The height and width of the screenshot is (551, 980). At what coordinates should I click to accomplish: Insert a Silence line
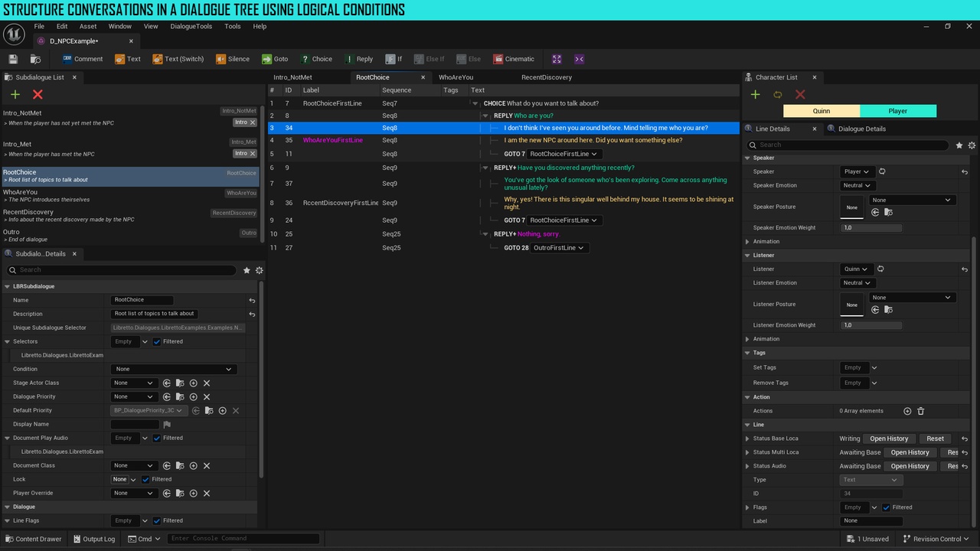click(233, 59)
